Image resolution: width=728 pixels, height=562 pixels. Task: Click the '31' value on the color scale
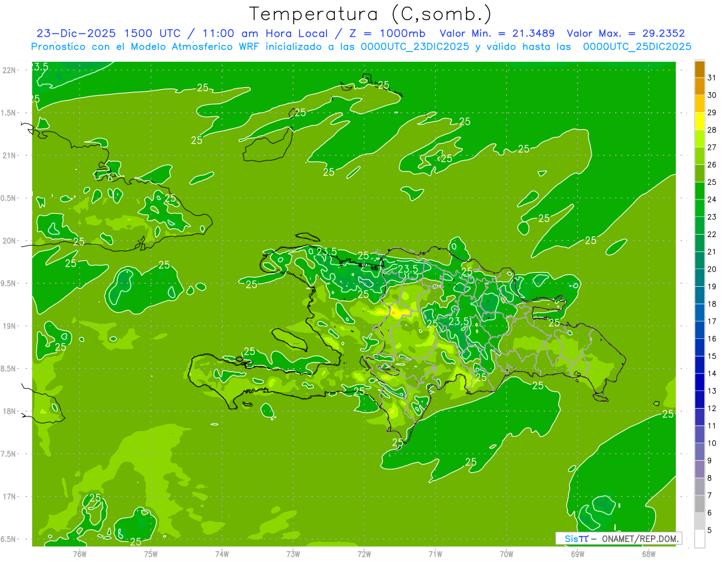click(x=712, y=77)
